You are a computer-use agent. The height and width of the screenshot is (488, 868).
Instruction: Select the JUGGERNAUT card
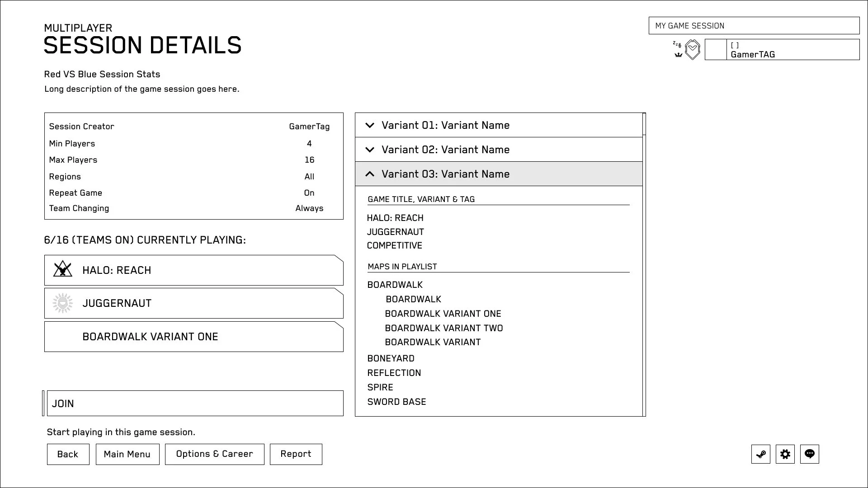point(194,303)
